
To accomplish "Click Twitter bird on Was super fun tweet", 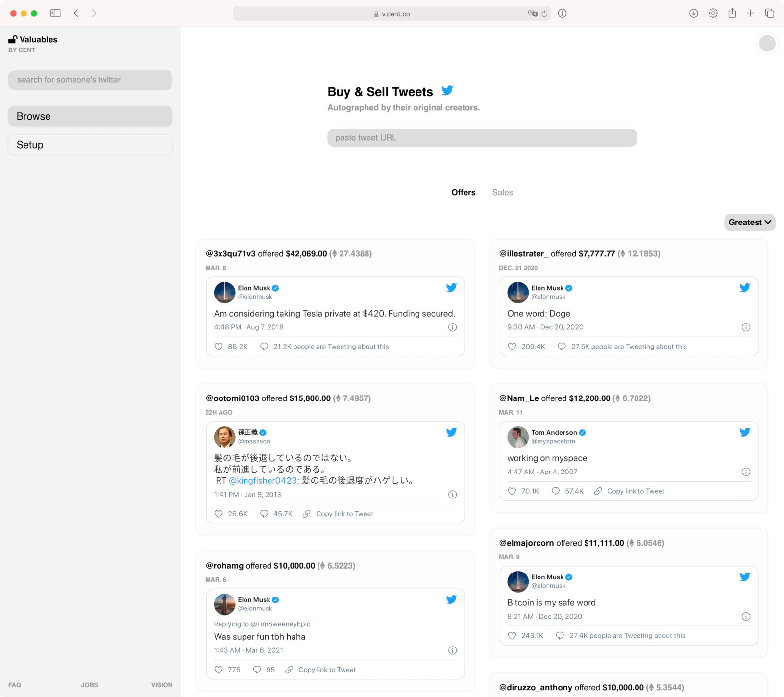I will click(451, 599).
